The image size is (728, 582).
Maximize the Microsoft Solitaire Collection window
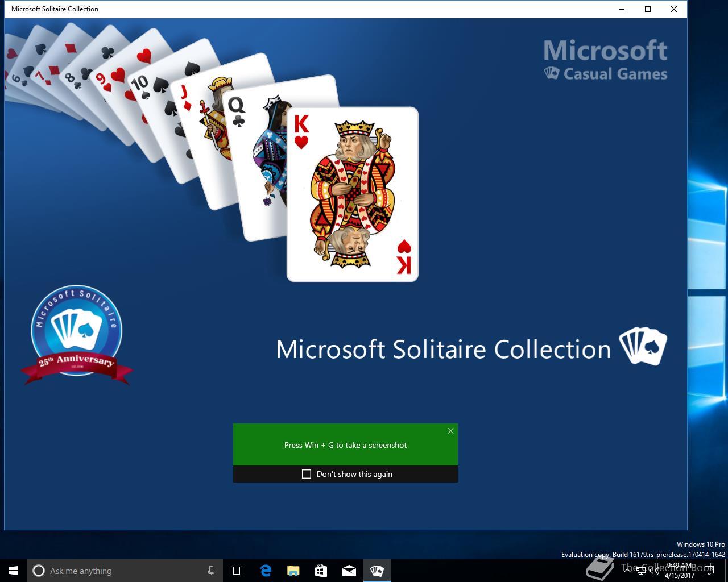pyautogui.click(x=647, y=9)
